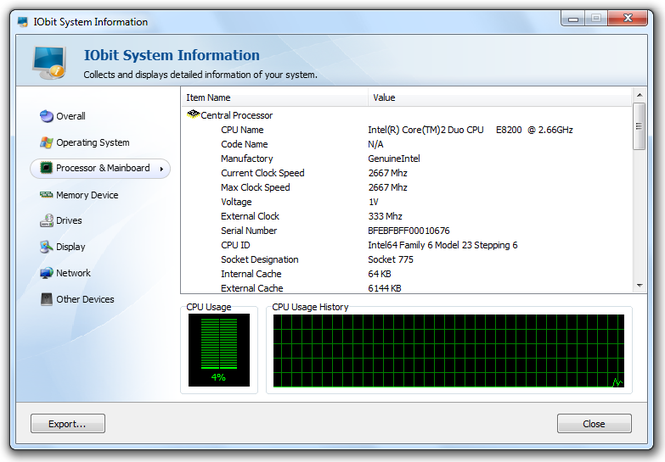Click the value Intel64 Family 6 Model 23

420,245
